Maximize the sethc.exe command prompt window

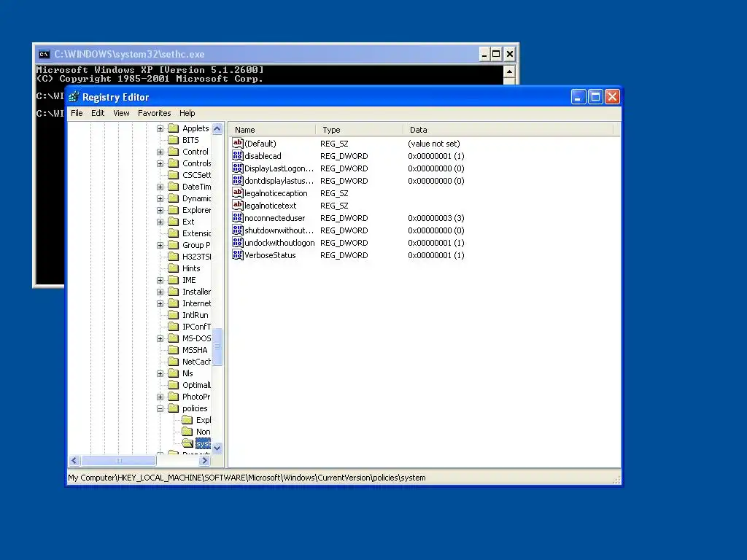pyautogui.click(x=496, y=54)
